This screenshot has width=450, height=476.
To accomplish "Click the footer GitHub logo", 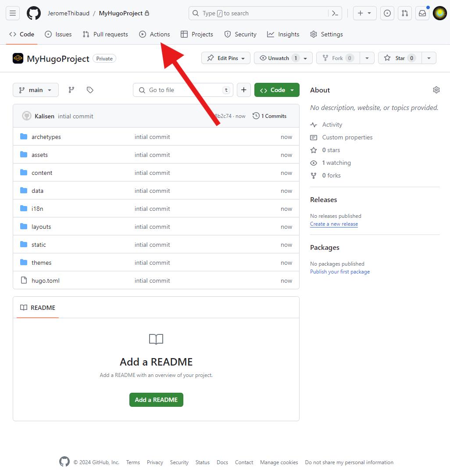I will click(x=64, y=462).
